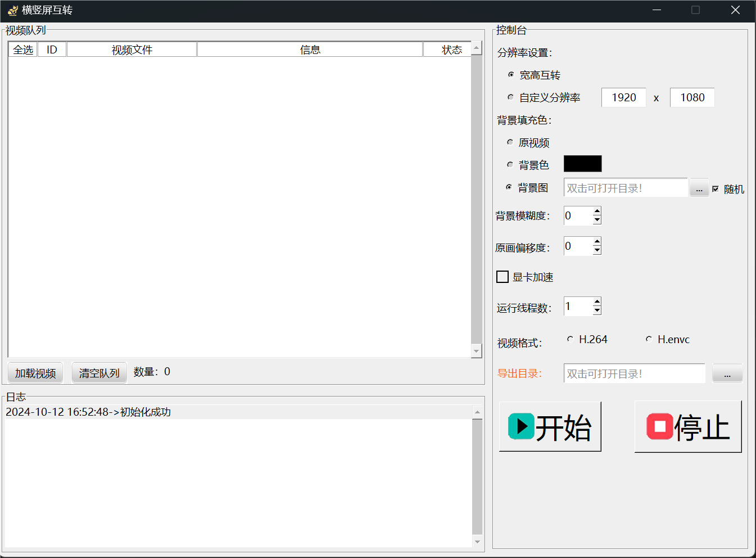The width and height of the screenshot is (756, 558).
Task: Click log panel scrollbar up arrow
Action: pos(478,412)
